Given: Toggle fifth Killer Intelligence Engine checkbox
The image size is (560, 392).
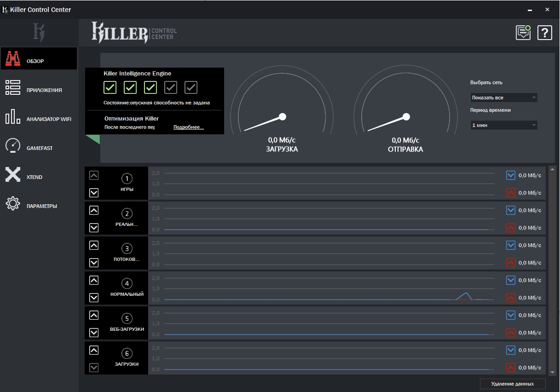Looking at the screenshot, I should pos(191,87).
